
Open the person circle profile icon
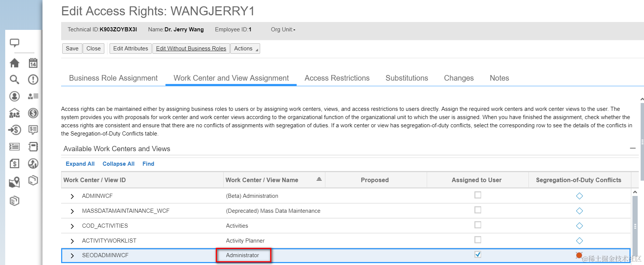click(x=15, y=96)
